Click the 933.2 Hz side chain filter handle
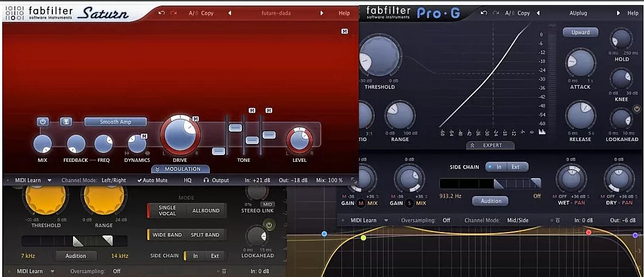Image resolution: width=644 pixels, height=277 pixels. click(498, 183)
